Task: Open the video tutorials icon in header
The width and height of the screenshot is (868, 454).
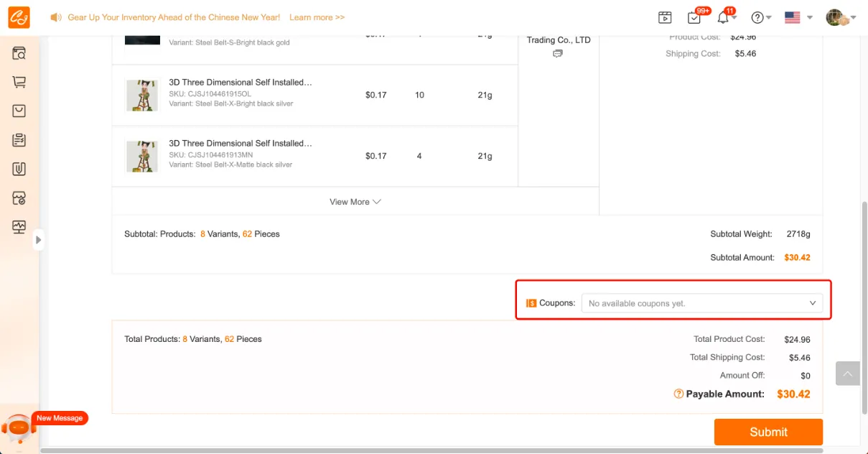Action: [x=665, y=17]
